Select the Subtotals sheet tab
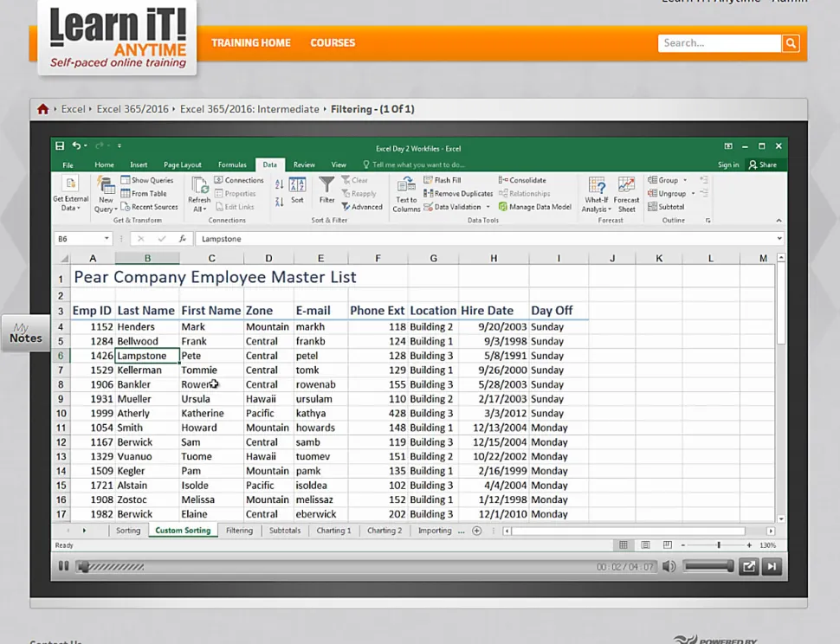 (x=284, y=531)
